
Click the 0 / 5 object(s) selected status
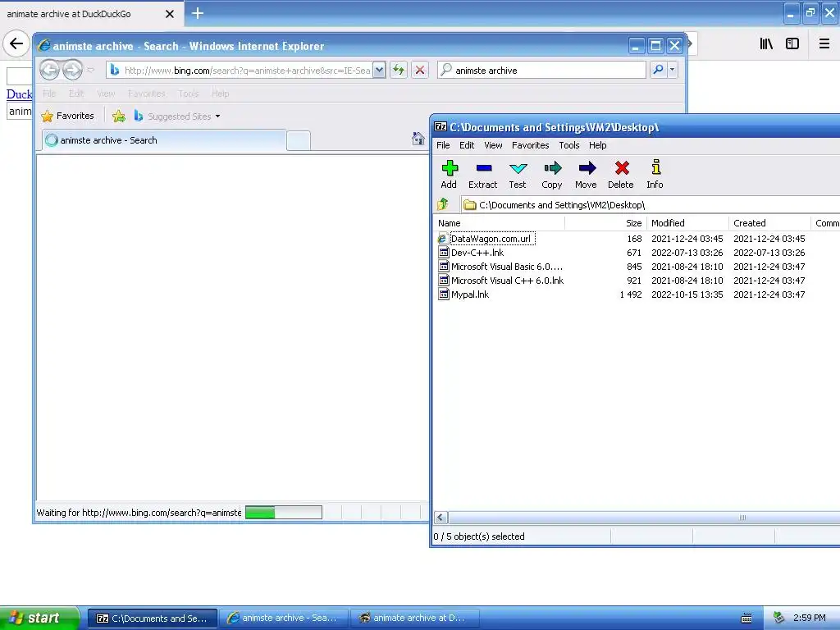click(479, 536)
